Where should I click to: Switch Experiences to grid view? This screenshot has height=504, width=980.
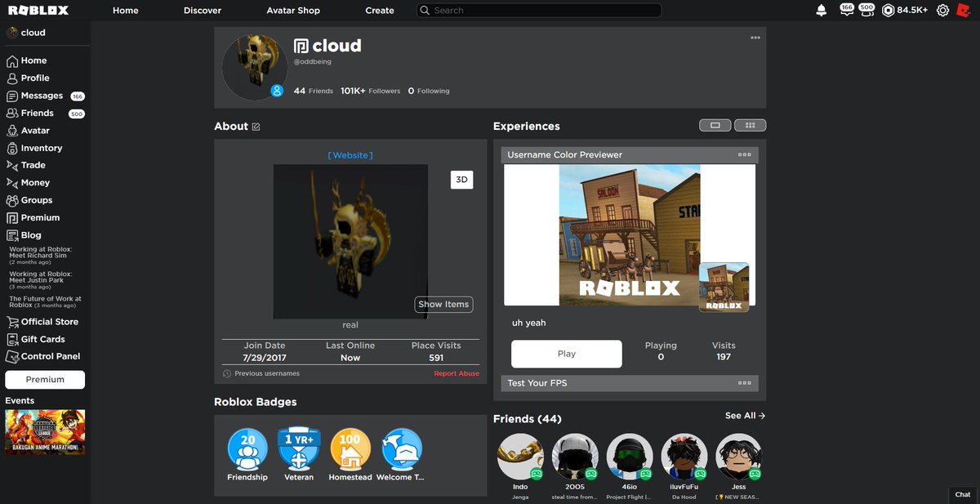[751, 126]
